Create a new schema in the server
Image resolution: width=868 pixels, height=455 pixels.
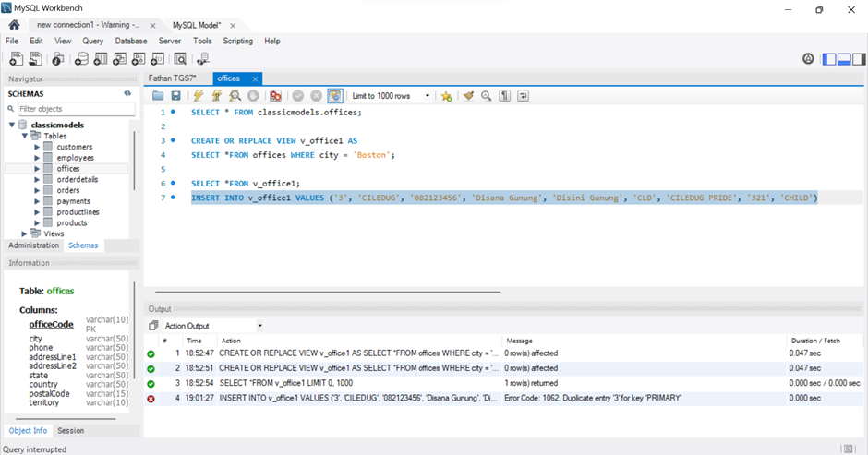pyautogui.click(x=81, y=59)
